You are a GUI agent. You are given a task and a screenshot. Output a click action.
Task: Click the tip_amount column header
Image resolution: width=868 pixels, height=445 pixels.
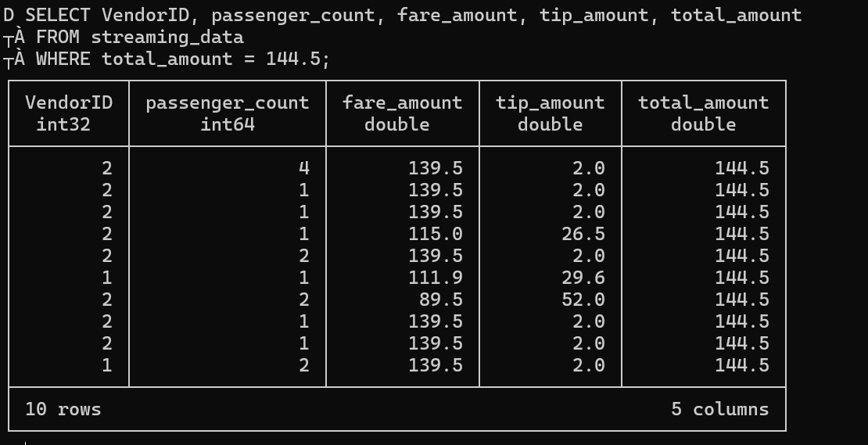coord(551,102)
